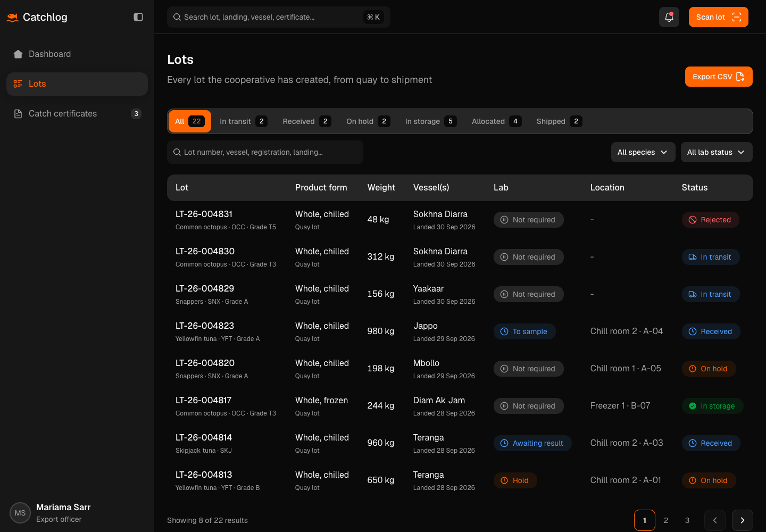Go to the next results page arrow
The image size is (766, 532).
pyautogui.click(x=743, y=520)
